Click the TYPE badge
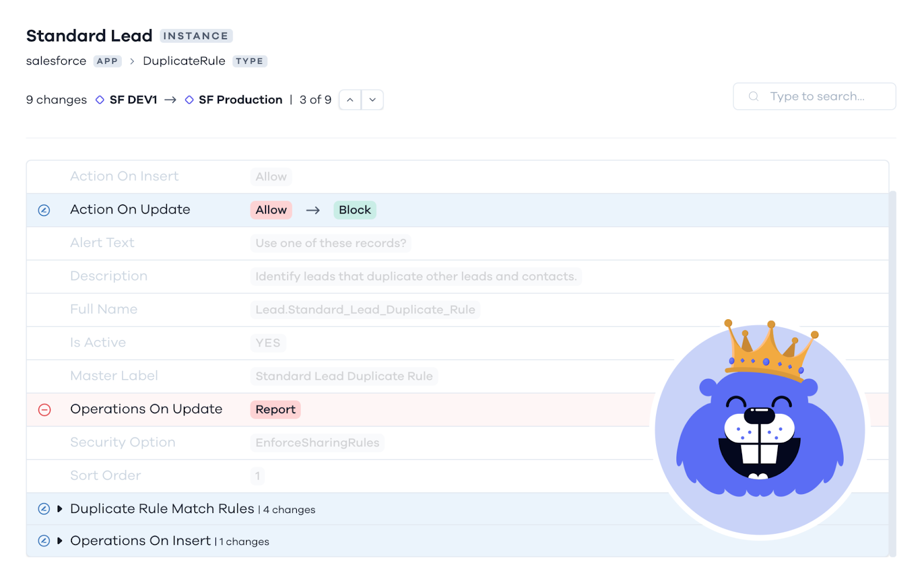924x583 pixels. [249, 61]
